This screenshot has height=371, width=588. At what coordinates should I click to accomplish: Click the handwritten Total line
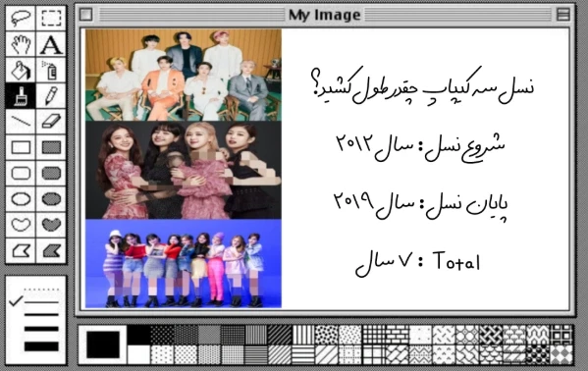point(417,263)
